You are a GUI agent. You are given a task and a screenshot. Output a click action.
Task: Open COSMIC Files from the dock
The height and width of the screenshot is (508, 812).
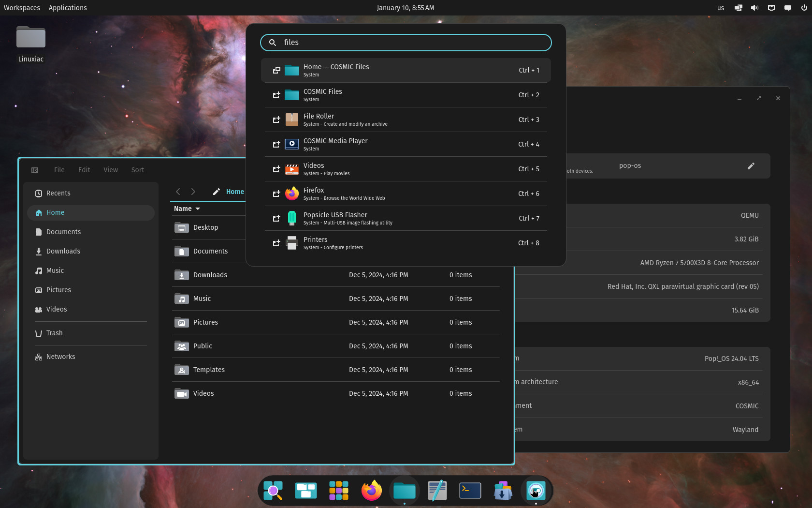click(405, 491)
